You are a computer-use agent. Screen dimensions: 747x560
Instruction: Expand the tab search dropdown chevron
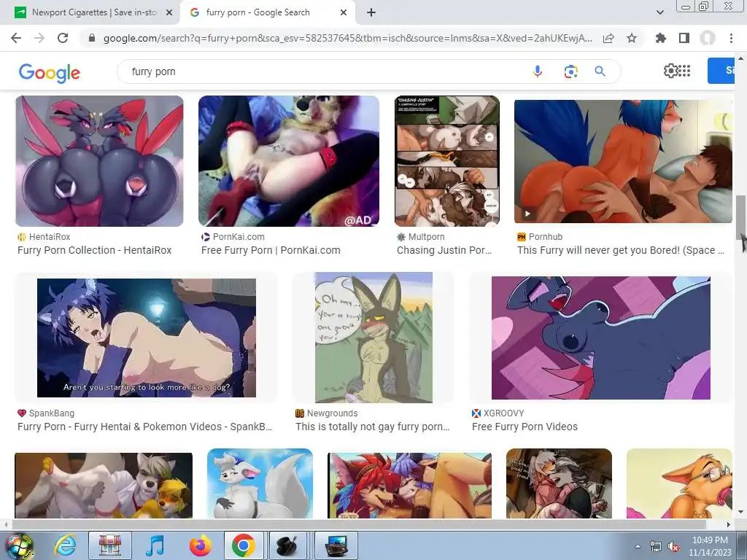tap(659, 12)
